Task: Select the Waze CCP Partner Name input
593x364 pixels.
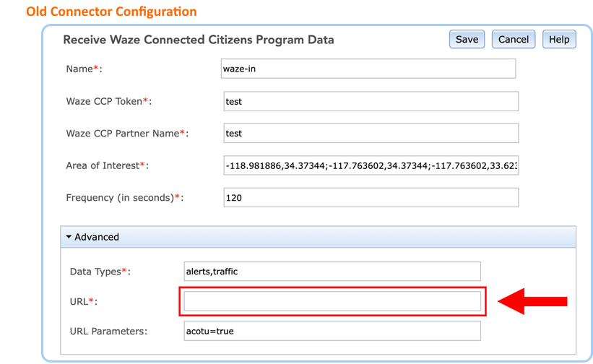Action: click(371, 134)
